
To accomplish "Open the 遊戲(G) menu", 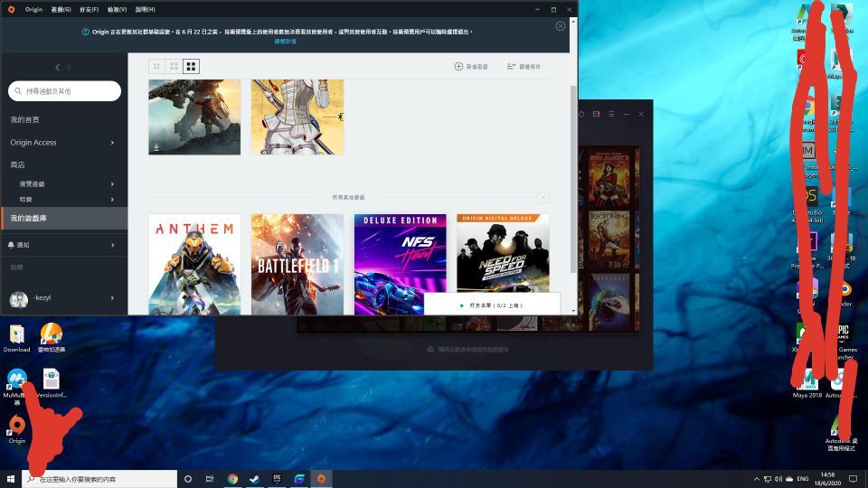I will point(61,9).
